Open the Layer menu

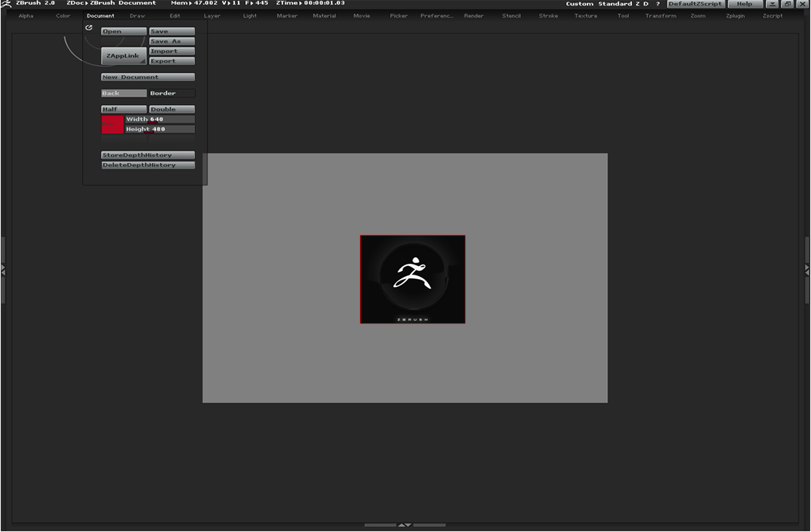click(x=212, y=16)
